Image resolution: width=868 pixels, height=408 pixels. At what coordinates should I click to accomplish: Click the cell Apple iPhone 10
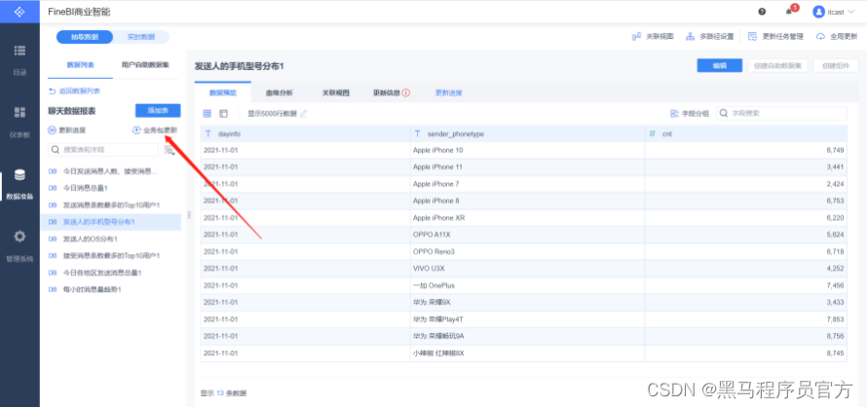[x=528, y=150]
